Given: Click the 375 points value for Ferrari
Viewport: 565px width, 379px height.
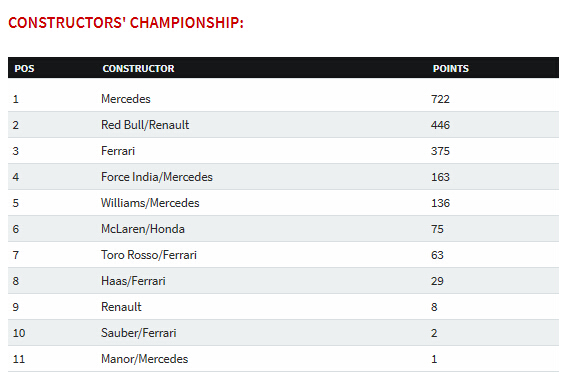Looking at the screenshot, I should click(440, 151).
